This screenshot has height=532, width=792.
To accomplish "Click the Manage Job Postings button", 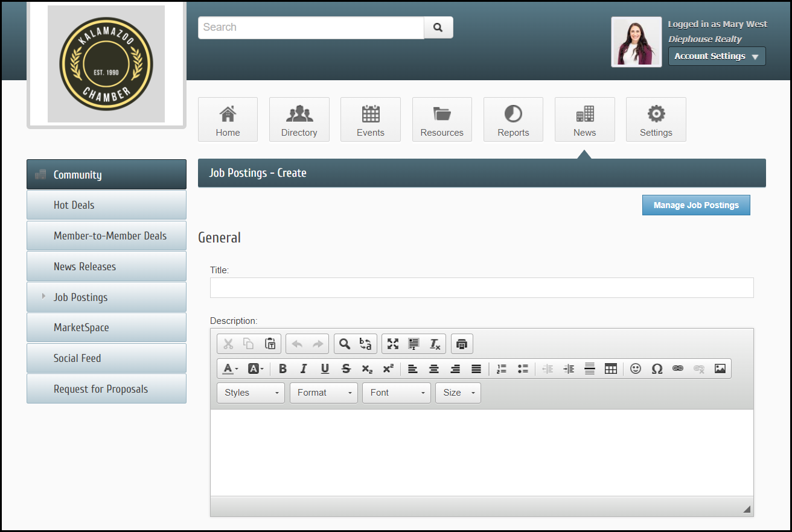I will pyautogui.click(x=696, y=205).
